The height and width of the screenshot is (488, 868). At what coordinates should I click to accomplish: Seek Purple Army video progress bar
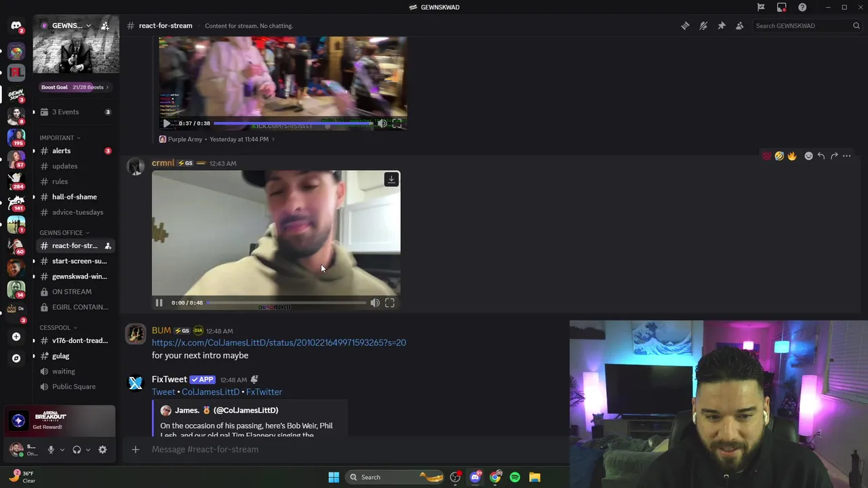pos(293,123)
